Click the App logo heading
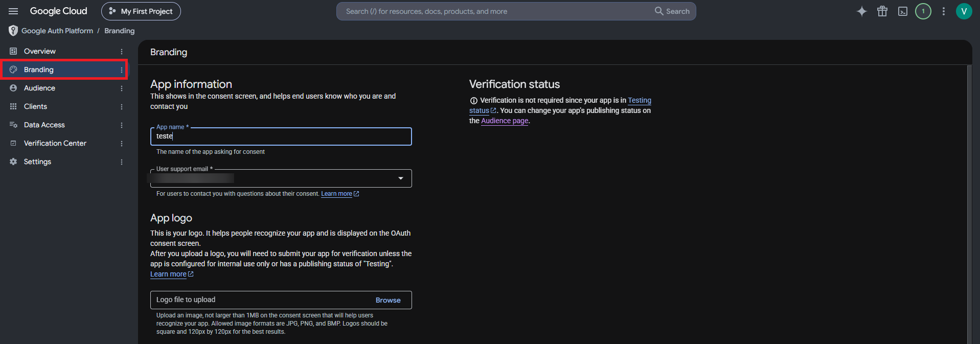The width and height of the screenshot is (980, 344). 171,218
